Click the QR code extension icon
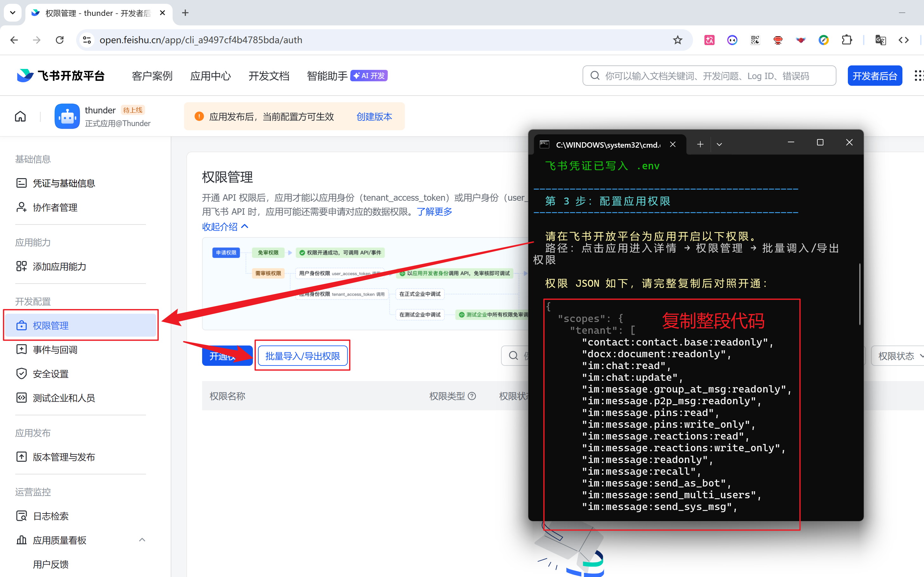924x577 pixels. 755,40
